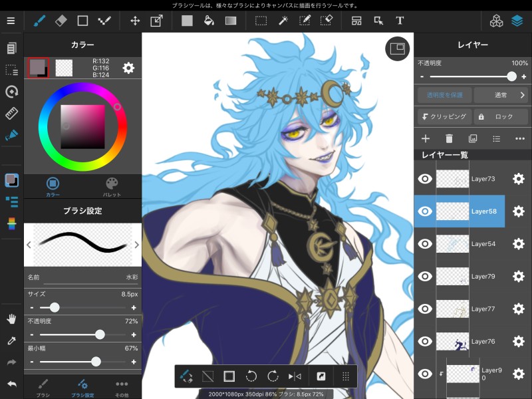The height and width of the screenshot is (399, 532).
Task: Hide Layer73 with eye icon
Action: click(x=425, y=179)
